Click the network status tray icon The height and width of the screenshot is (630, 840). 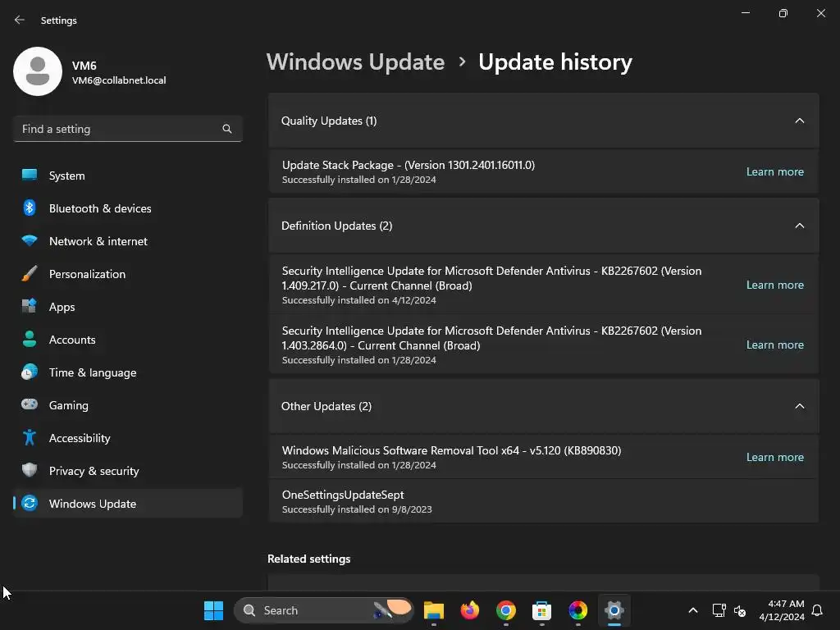point(719,610)
